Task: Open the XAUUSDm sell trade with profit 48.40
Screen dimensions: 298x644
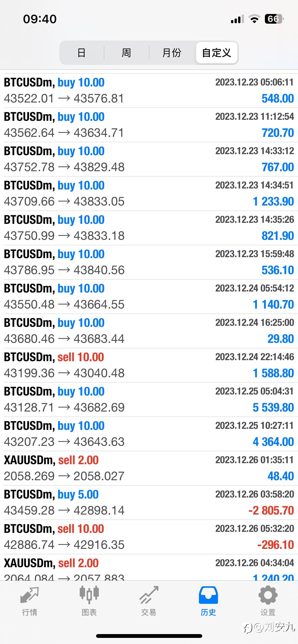Action: 149,468
